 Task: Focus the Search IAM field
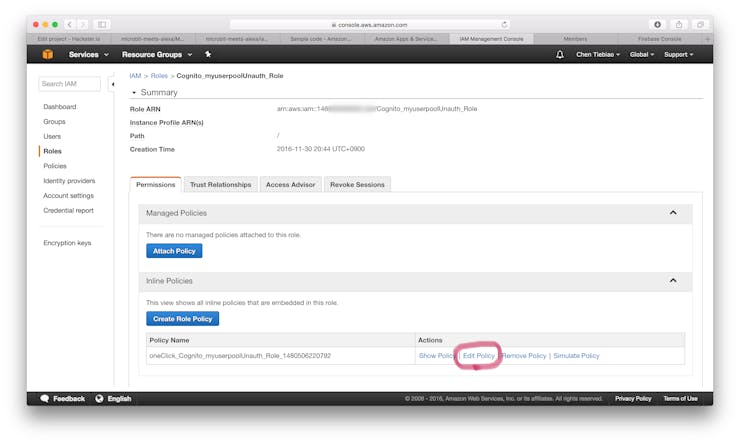coord(69,84)
